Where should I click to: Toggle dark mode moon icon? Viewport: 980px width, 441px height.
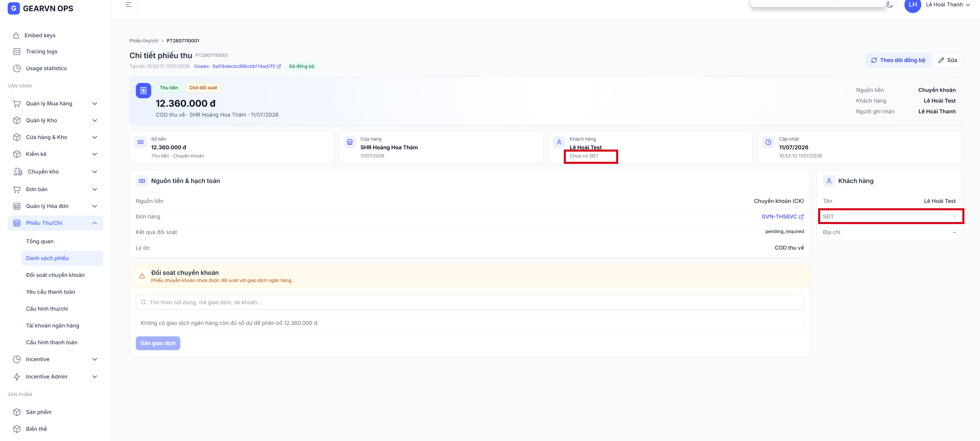tap(889, 5)
